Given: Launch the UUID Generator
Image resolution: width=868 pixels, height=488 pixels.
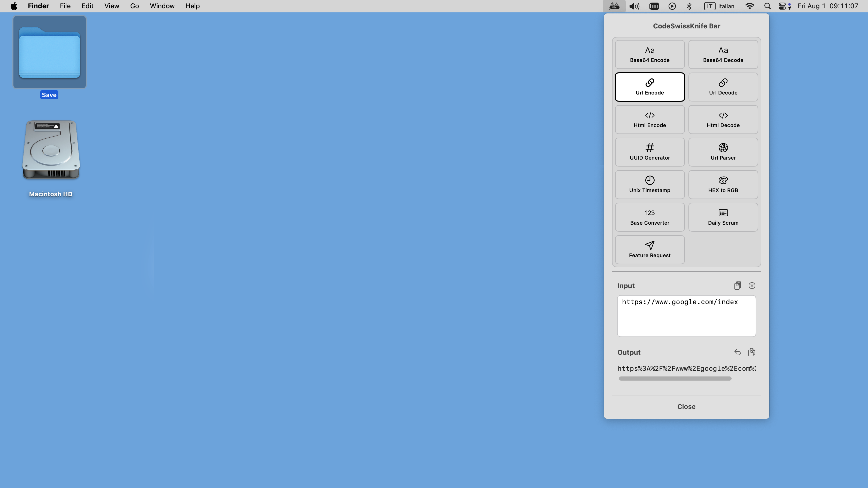Looking at the screenshot, I should [650, 152].
